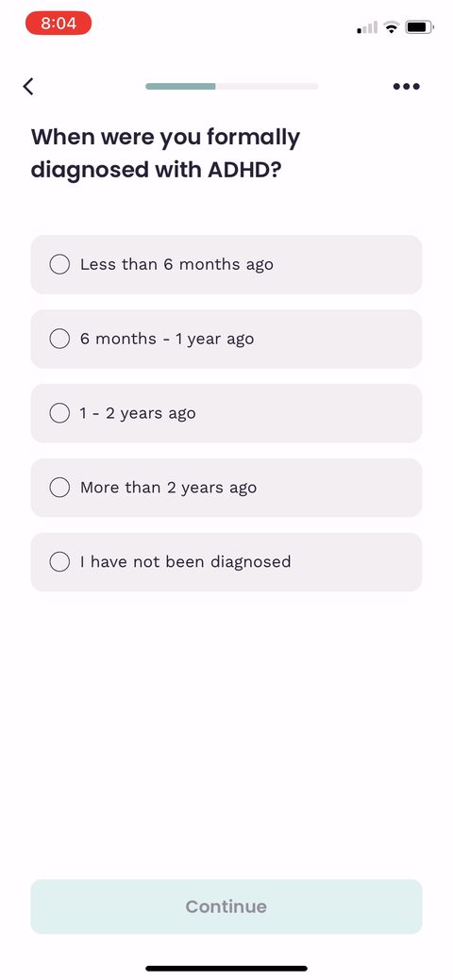Open the three-dots more options menu
Viewport: 453px width, 980px height.
[406, 86]
